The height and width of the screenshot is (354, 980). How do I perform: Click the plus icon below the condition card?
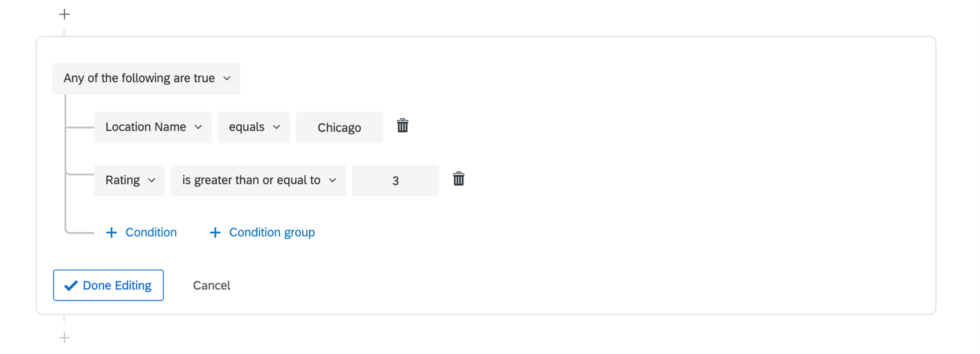(x=64, y=337)
